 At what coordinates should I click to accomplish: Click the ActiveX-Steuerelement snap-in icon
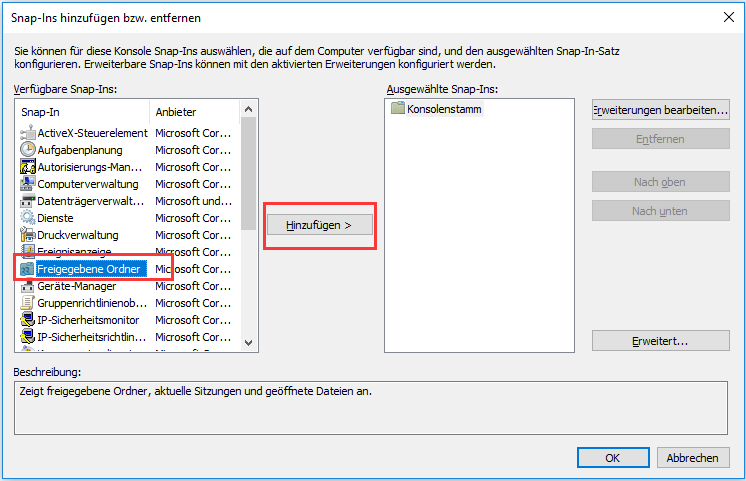click(28, 133)
